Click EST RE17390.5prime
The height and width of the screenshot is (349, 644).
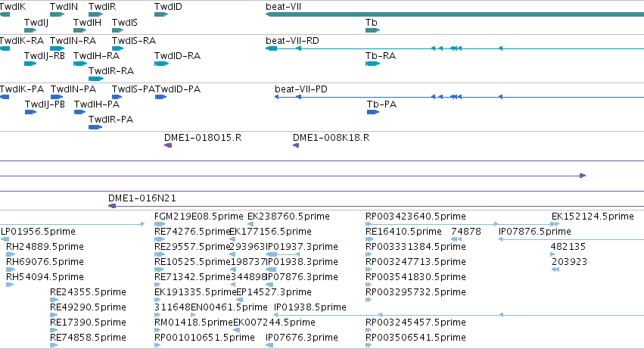click(88, 323)
